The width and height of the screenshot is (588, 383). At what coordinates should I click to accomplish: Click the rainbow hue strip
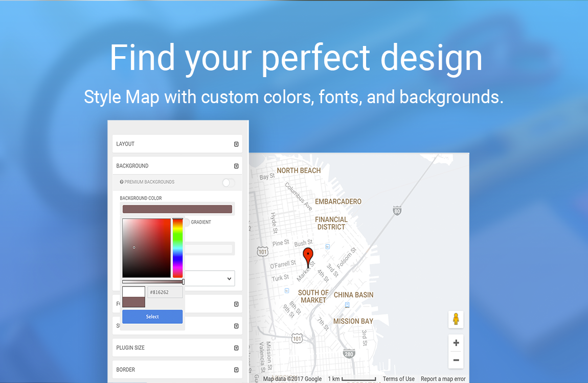(x=178, y=248)
